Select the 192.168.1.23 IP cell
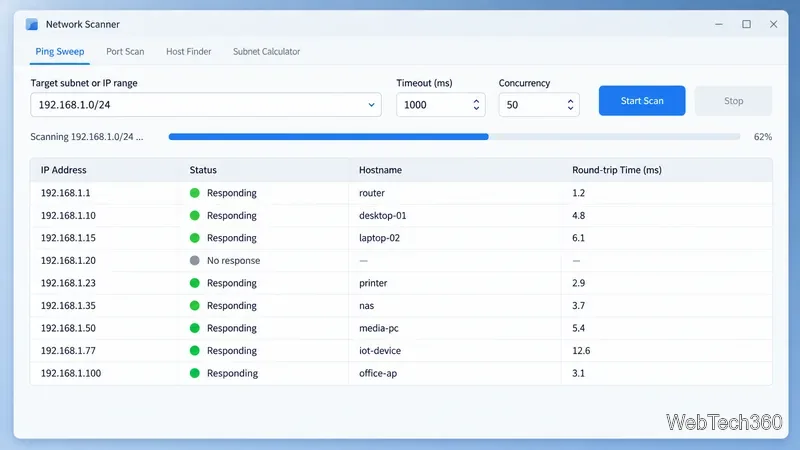Image resolution: width=800 pixels, height=450 pixels. (x=68, y=283)
